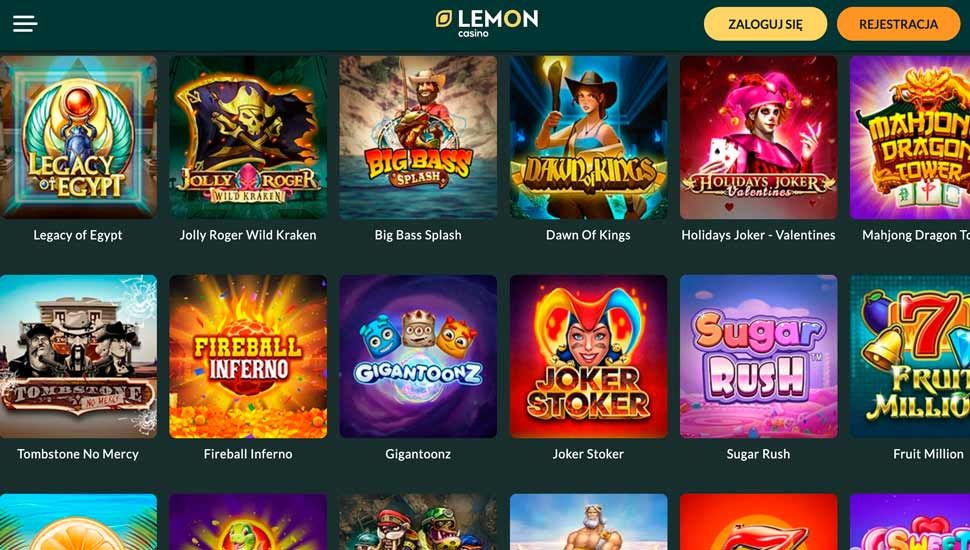Launch the Jolly Roger Wild Kraken tile
970x550 pixels.
(x=248, y=137)
